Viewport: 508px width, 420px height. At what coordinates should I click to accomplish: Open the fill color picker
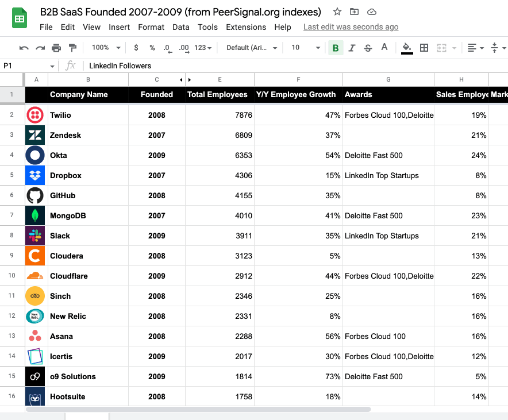tap(407, 48)
